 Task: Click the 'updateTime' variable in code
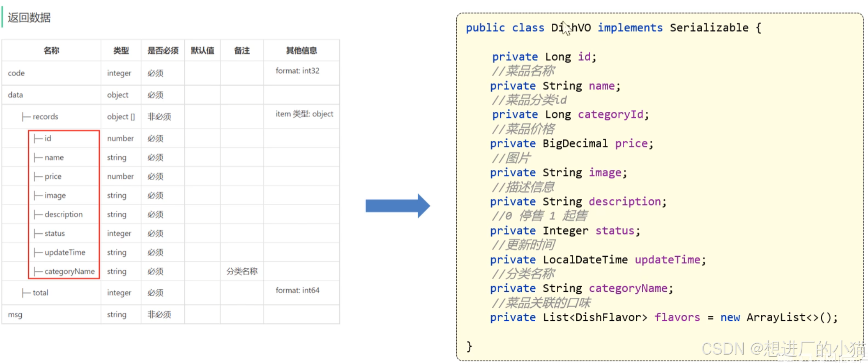pos(668,260)
